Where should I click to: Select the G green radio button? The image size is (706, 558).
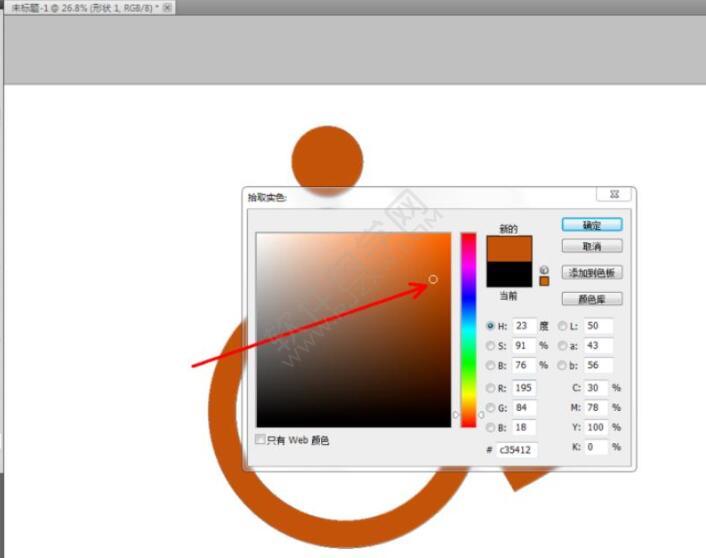[x=490, y=408]
